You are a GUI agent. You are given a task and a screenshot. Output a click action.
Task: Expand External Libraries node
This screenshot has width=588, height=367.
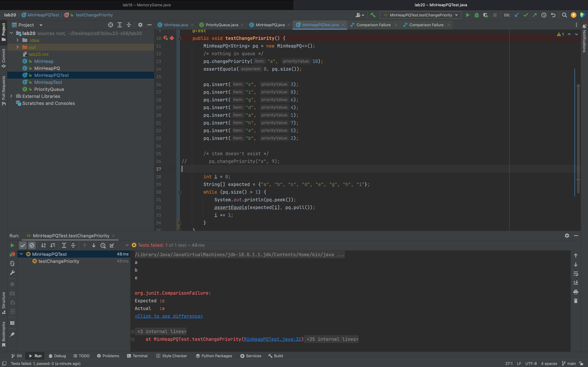point(11,96)
